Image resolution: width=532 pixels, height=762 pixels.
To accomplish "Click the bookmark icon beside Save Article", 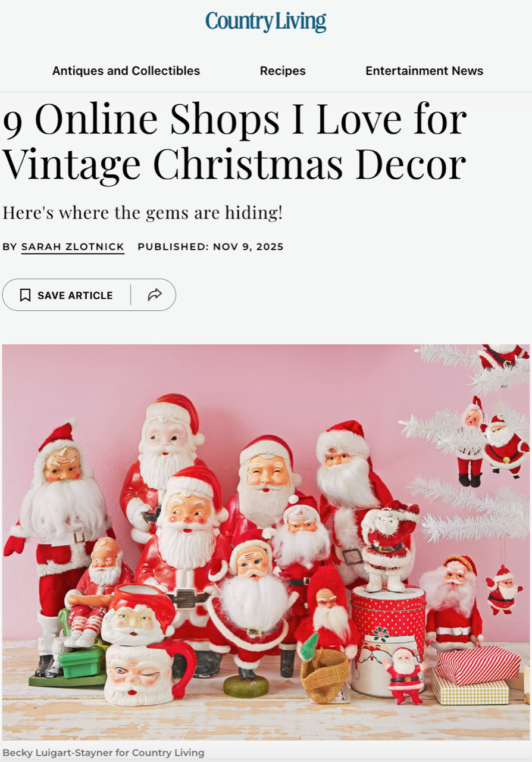I will pyautogui.click(x=25, y=295).
